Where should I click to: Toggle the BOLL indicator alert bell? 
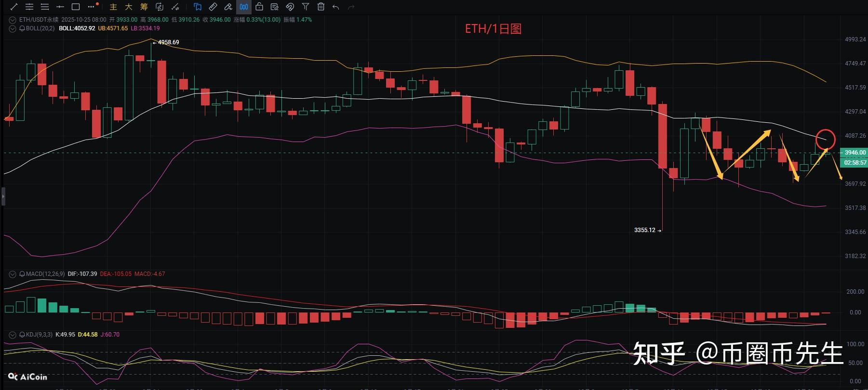[22, 28]
